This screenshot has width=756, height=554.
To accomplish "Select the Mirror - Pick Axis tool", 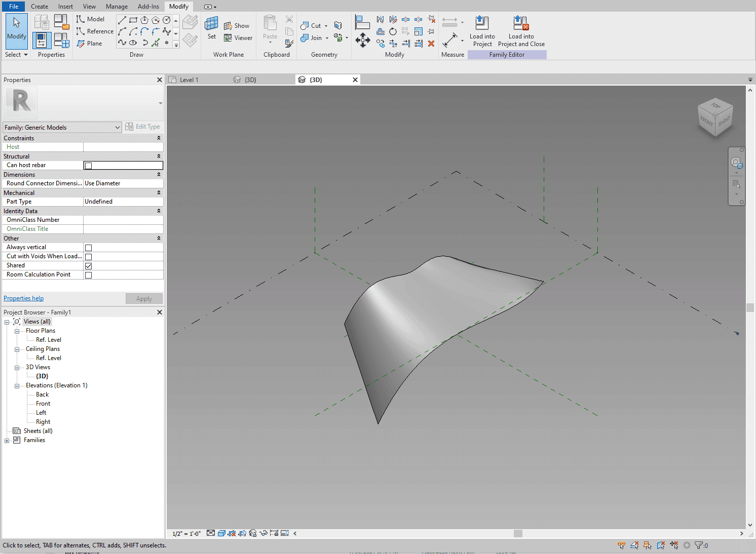I will coord(380,19).
